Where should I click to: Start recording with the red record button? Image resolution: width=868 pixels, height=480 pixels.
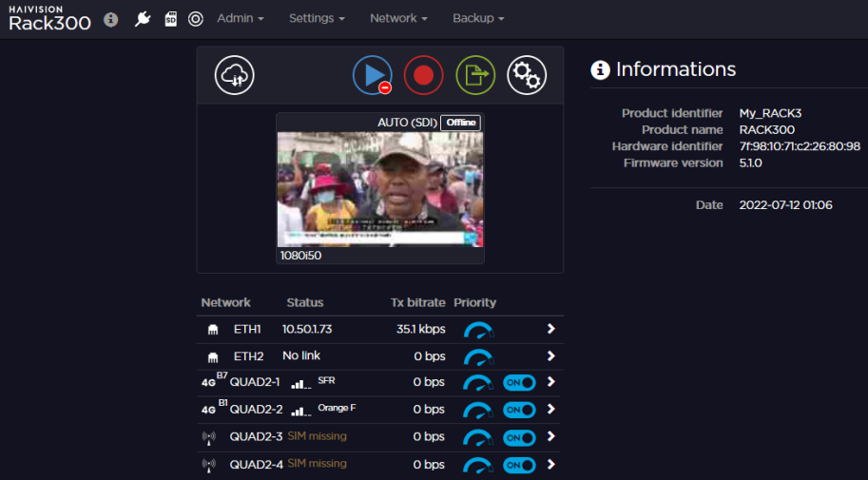click(x=423, y=75)
